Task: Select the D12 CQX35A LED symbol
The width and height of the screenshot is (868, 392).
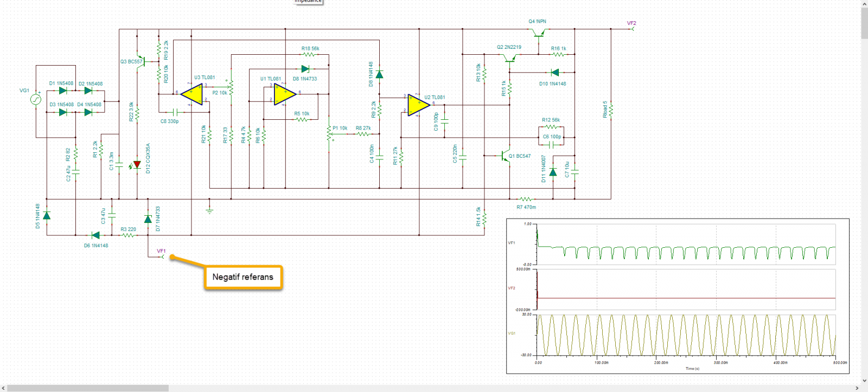Action: [x=137, y=164]
